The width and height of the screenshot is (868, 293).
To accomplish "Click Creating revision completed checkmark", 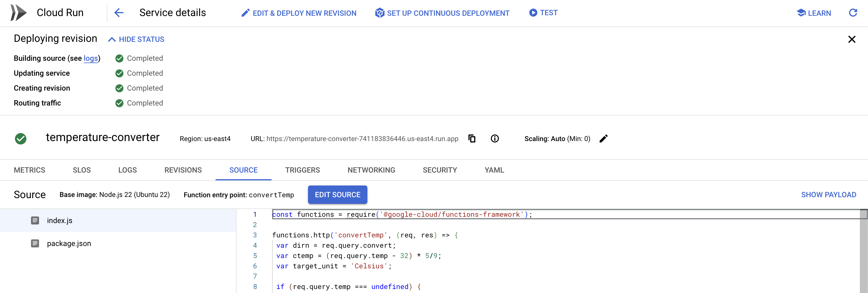I will [x=119, y=88].
